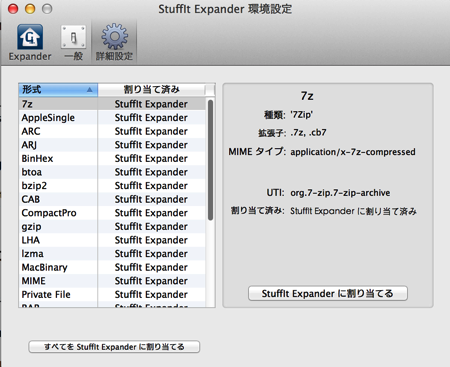Viewport: 450px width, 367px height.
Task: Select the 7z format row
Action: point(112,104)
